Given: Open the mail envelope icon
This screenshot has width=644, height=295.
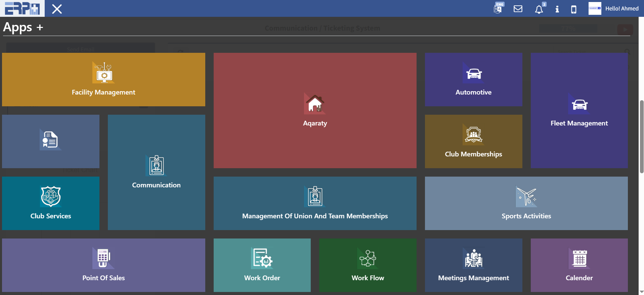Looking at the screenshot, I should tap(518, 9).
